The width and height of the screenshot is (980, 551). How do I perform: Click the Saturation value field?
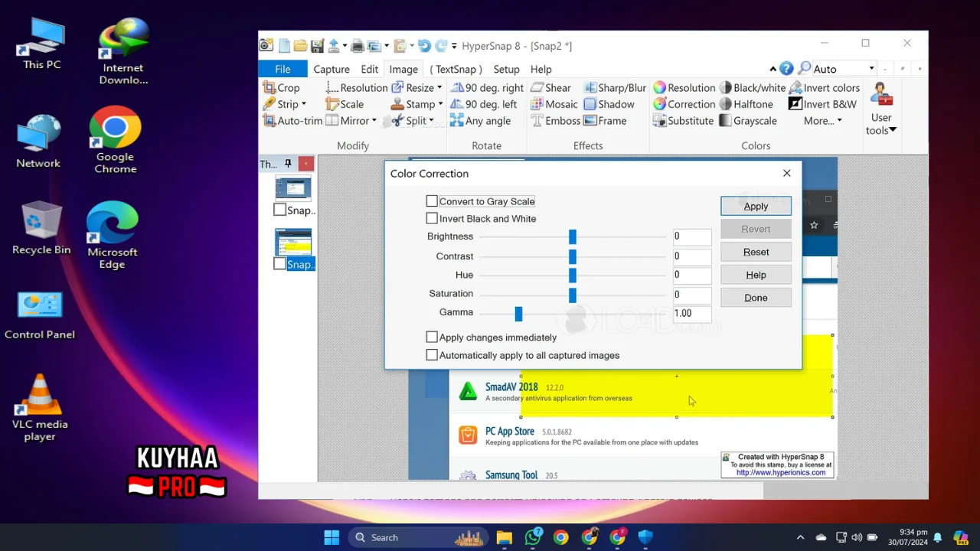coord(691,294)
